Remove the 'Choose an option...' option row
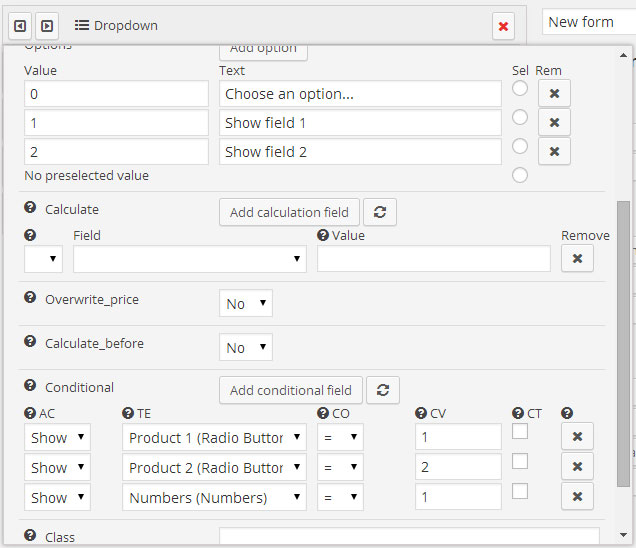This screenshot has height=548, width=636. pyautogui.click(x=554, y=93)
